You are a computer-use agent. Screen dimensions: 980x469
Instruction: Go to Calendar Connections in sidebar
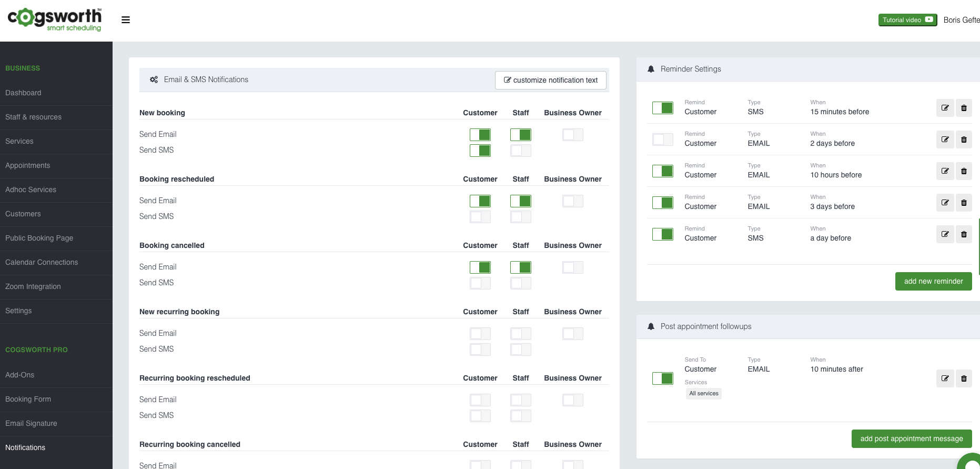42,263
